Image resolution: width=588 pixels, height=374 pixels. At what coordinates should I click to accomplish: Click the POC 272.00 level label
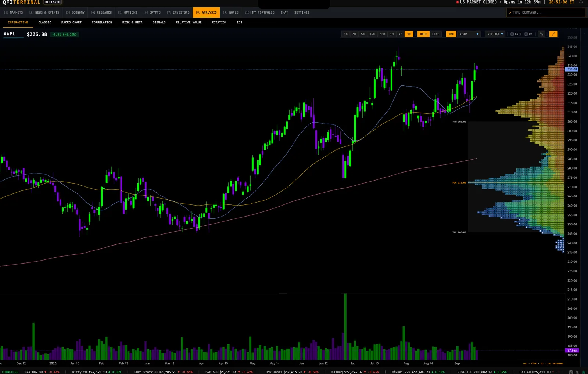[459, 182]
